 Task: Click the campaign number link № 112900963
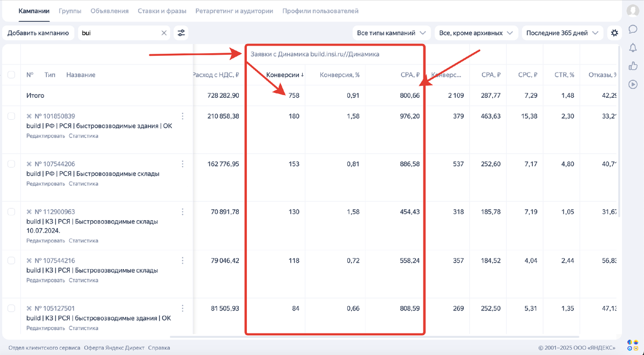55,212
